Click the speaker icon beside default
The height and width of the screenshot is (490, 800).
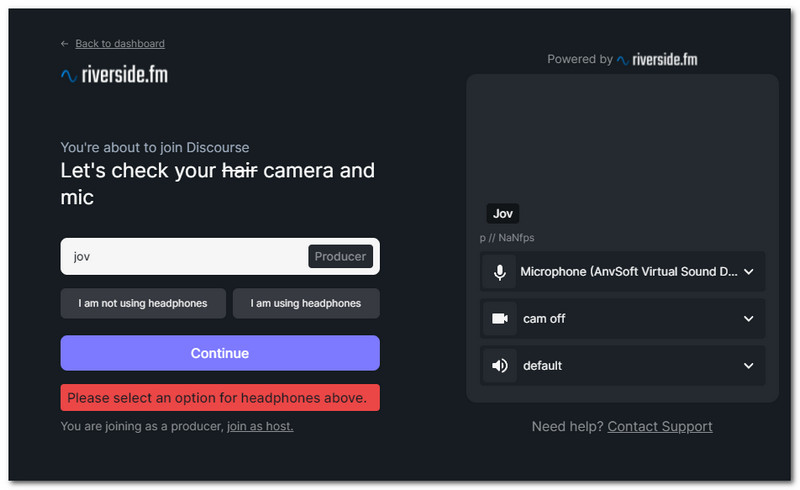[499, 366]
